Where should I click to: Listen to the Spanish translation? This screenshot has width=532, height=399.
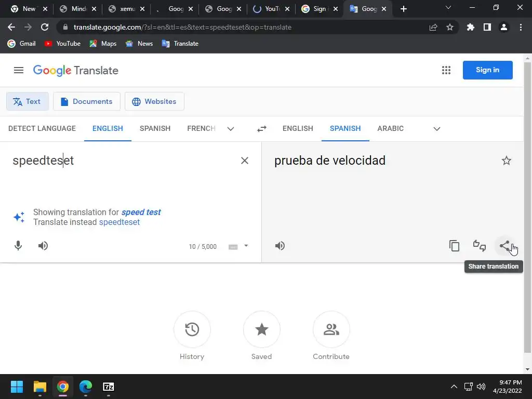(x=280, y=246)
